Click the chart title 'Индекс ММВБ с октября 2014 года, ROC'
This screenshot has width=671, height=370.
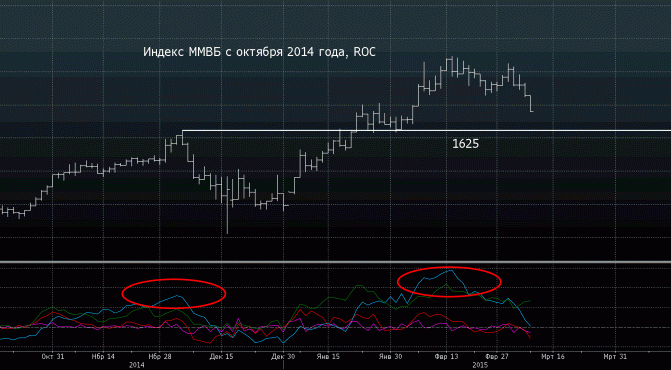pyautogui.click(x=259, y=52)
